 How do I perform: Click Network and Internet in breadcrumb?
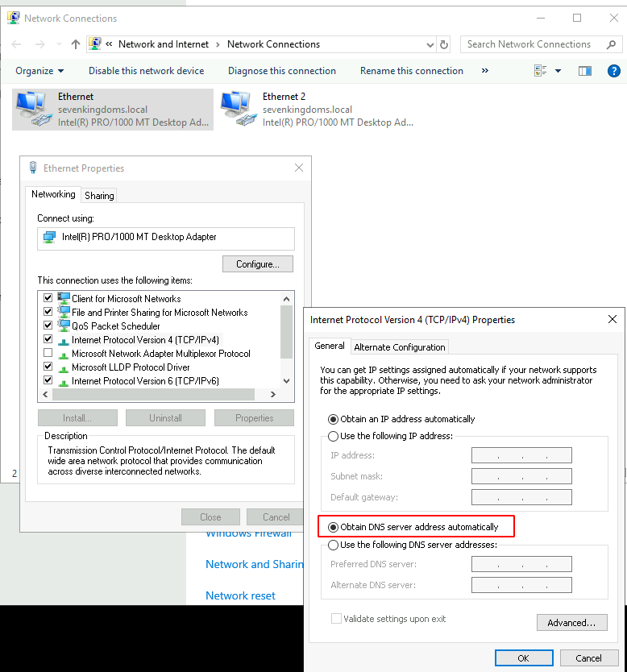tap(164, 44)
